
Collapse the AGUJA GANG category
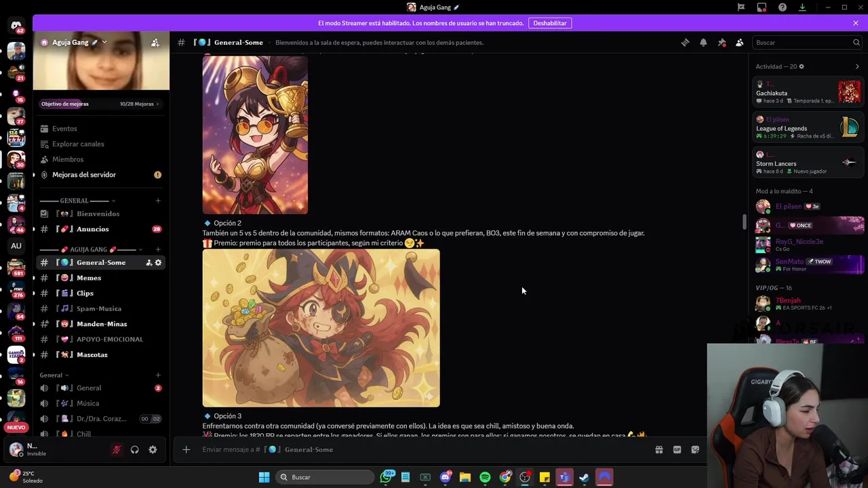click(x=91, y=249)
